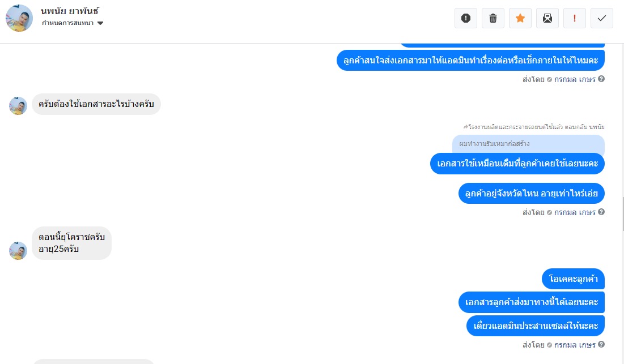Click the reply arrow icon above quoted message
Screen dimensions: 624x364
coord(466,127)
